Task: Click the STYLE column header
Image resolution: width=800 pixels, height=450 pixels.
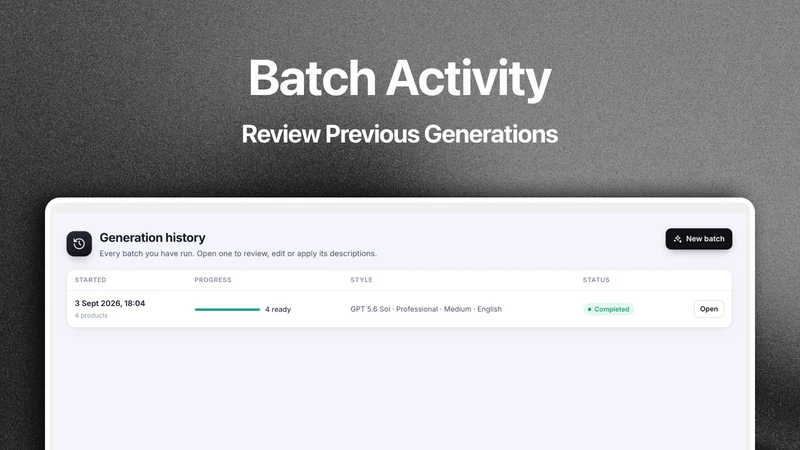Action: [x=361, y=280]
